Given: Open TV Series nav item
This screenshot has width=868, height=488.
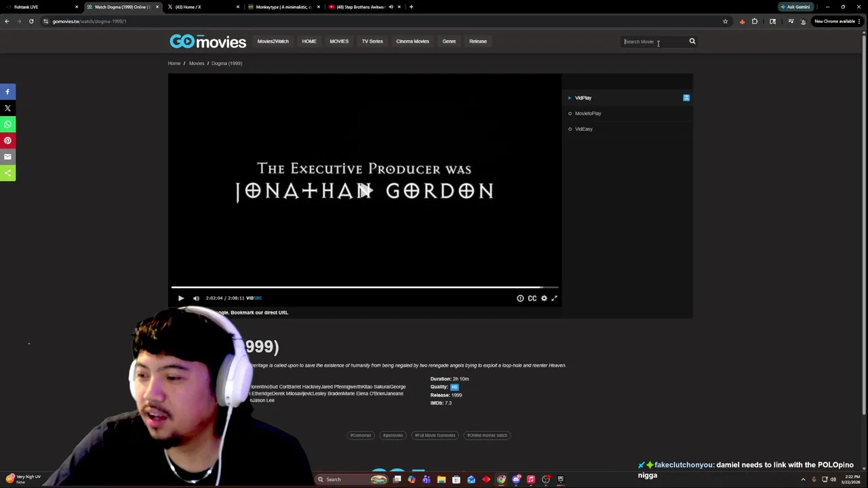Looking at the screenshot, I should 372,41.
